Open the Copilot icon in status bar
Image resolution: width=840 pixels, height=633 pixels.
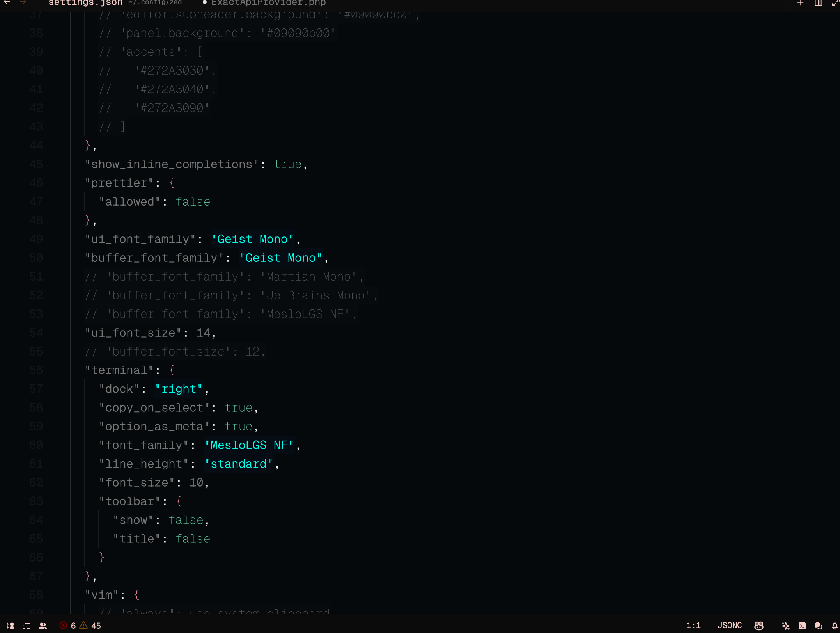pos(758,626)
